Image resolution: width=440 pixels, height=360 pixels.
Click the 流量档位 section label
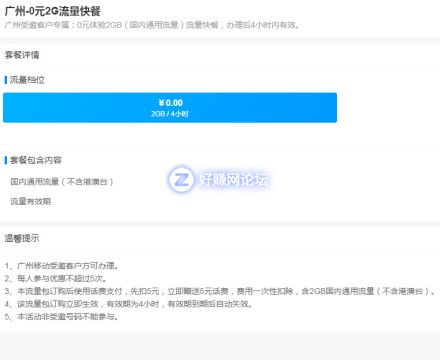pyautogui.click(x=27, y=80)
